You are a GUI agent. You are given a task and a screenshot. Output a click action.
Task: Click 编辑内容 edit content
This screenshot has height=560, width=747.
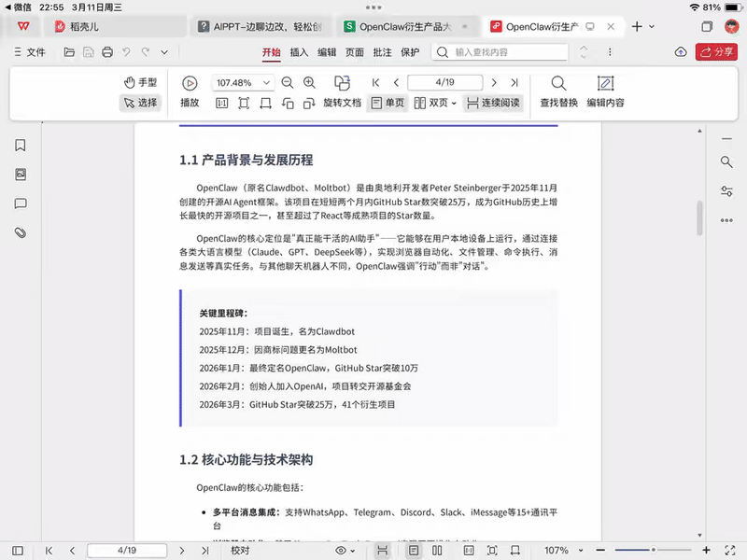pyautogui.click(x=605, y=91)
